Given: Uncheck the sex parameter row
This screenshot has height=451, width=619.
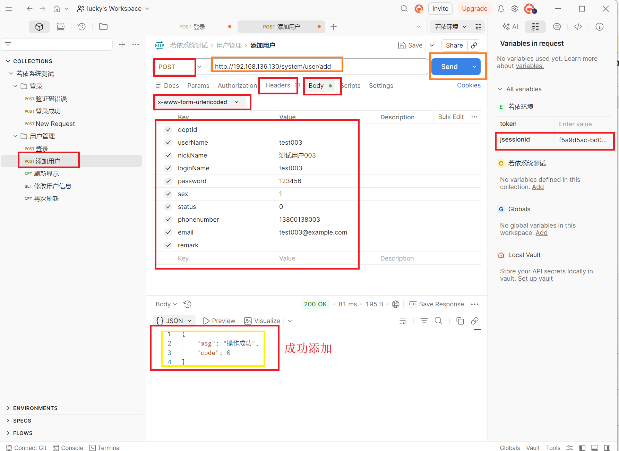Looking at the screenshot, I should (168, 194).
